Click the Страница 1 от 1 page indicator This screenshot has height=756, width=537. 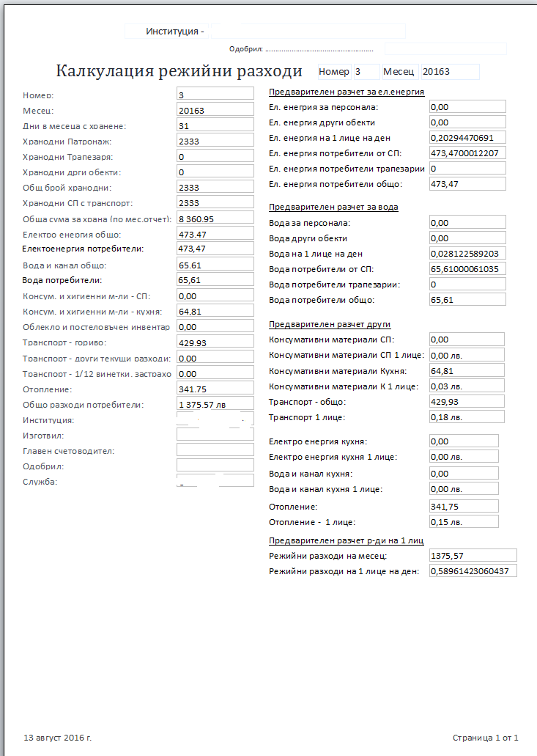tap(486, 738)
